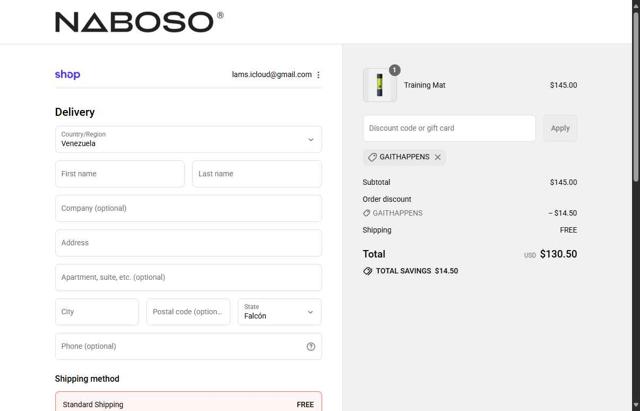The height and width of the screenshot is (411, 640).
Task: Open the account options three-dot menu
Action: pyautogui.click(x=318, y=75)
